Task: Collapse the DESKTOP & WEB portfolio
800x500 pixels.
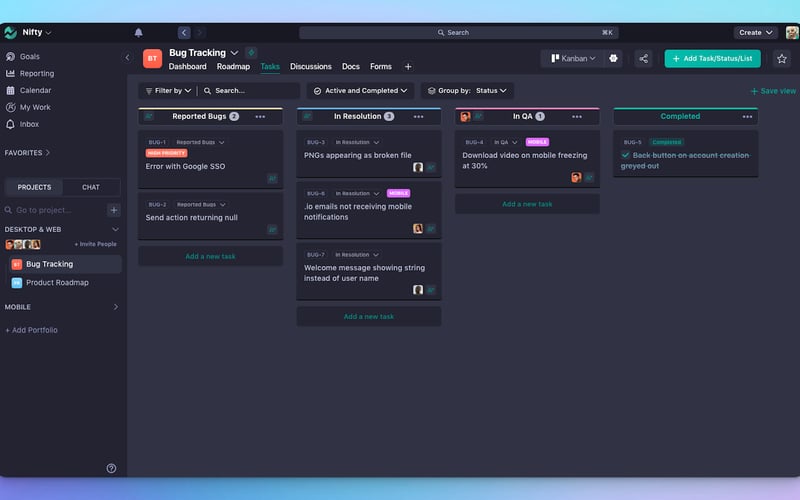Action: coord(115,230)
